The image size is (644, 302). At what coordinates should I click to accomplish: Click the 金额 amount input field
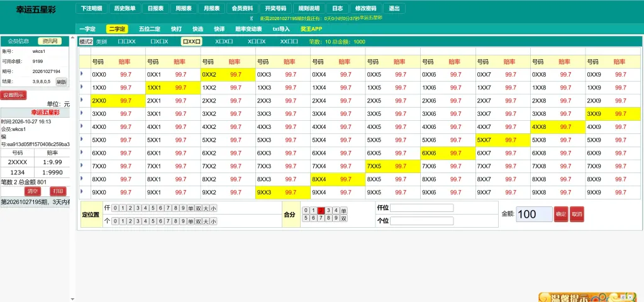pyautogui.click(x=534, y=214)
